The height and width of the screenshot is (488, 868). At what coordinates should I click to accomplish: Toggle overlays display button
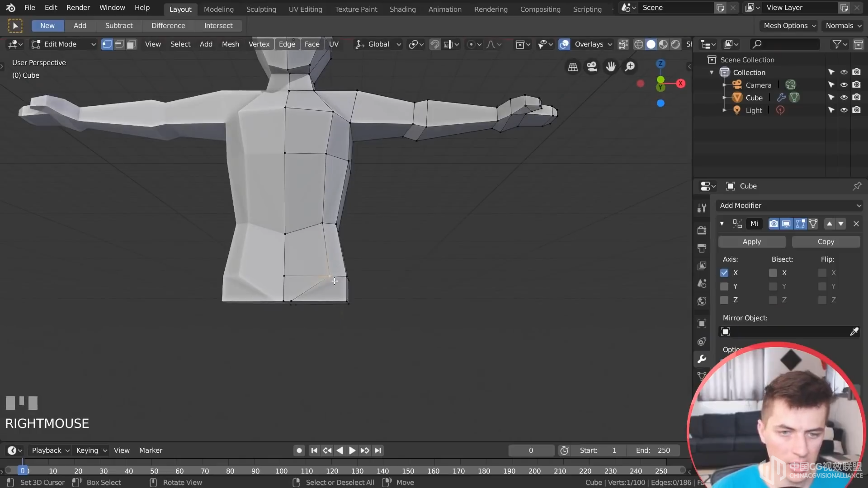[x=564, y=44]
